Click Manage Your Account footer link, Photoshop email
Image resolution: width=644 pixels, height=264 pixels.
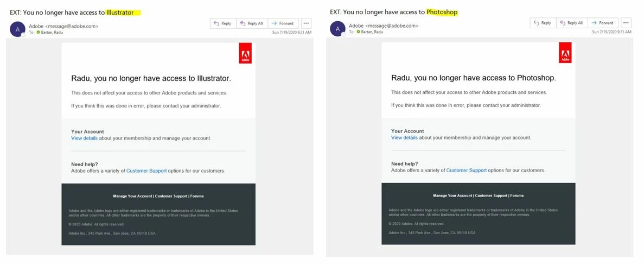(x=452, y=196)
